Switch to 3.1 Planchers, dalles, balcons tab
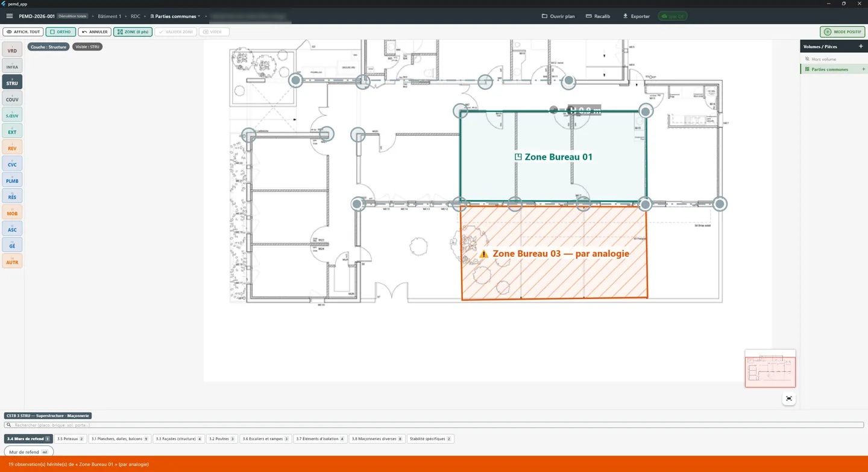The width and height of the screenshot is (868, 472). (120, 439)
